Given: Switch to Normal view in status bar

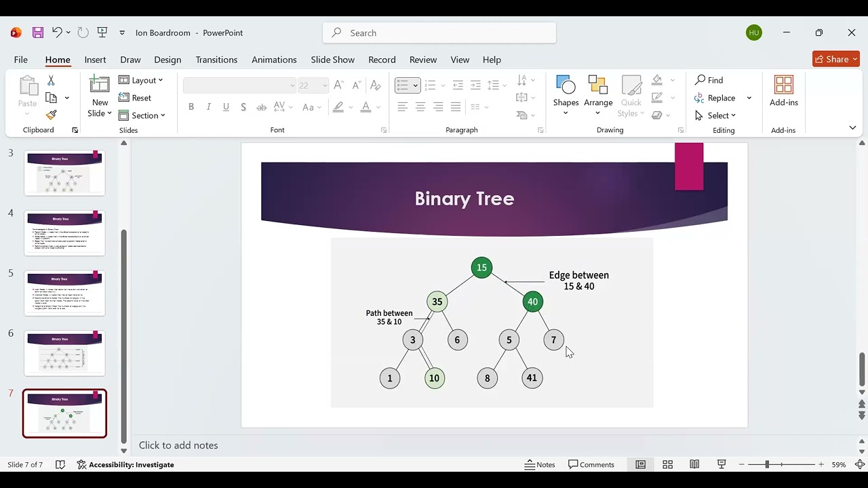Looking at the screenshot, I should tap(640, 464).
